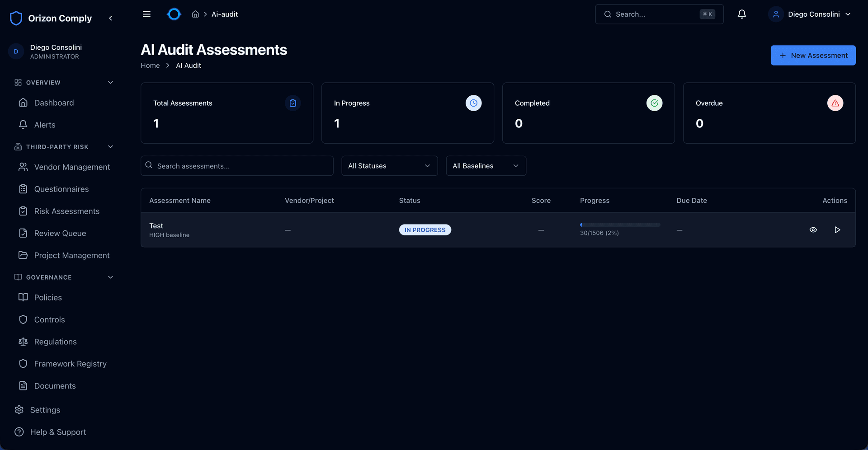Select Ai-audit in the top breadcrumb
Screen dimensions: 868x450
224,14
